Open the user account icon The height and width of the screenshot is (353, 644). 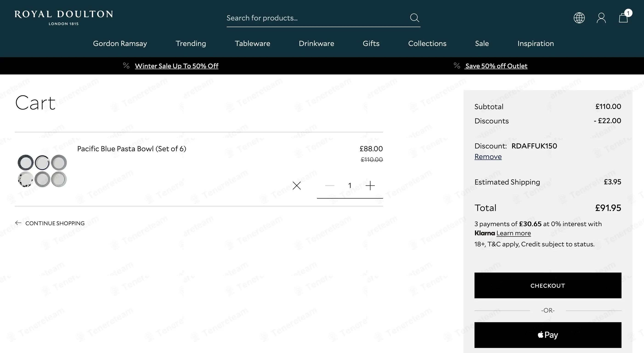[x=601, y=18]
